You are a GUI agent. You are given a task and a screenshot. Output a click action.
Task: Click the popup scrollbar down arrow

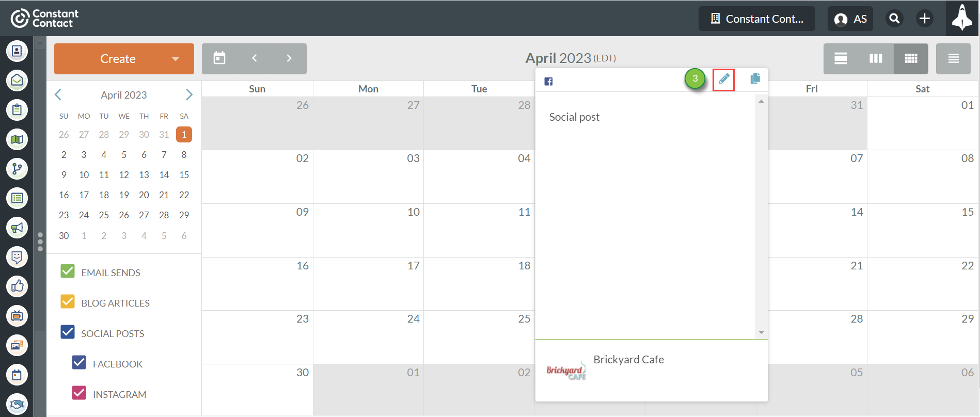[761, 332]
